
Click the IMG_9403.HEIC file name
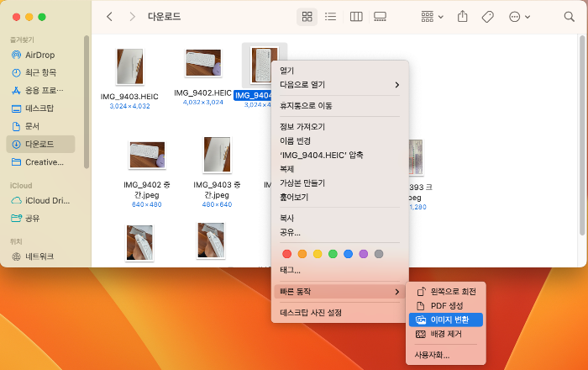(x=129, y=97)
